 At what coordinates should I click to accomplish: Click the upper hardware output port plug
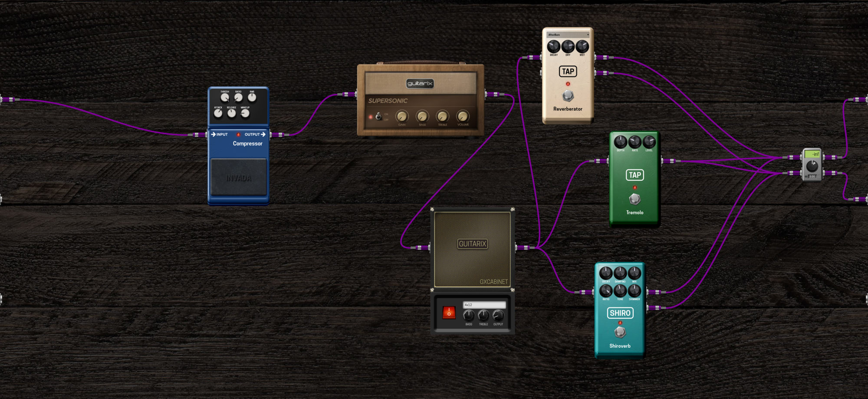click(x=858, y=100)
